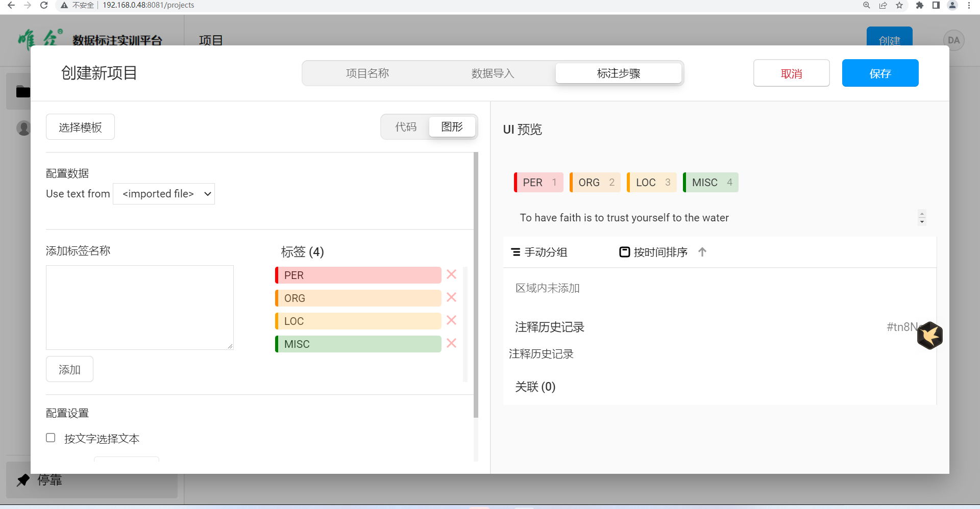
Task: Remove the ORG label using X icon
Action: click(x=451, y=297)
